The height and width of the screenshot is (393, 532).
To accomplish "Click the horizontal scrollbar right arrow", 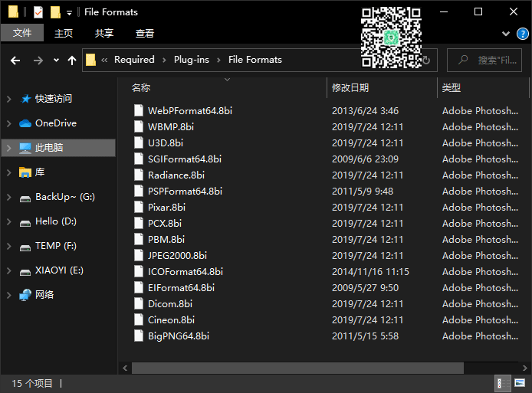I will coord(525,368).
